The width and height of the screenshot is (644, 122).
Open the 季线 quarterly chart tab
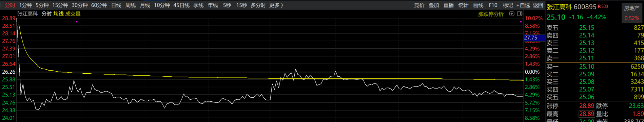[198, 5]
